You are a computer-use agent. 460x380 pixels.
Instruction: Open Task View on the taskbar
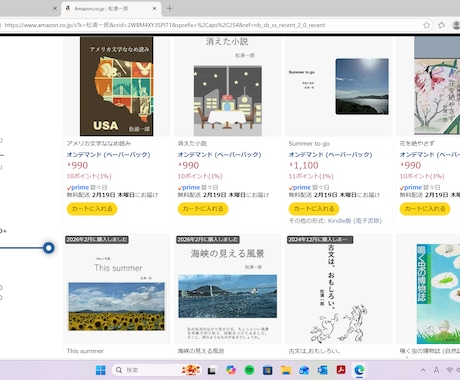coord(211,370)
